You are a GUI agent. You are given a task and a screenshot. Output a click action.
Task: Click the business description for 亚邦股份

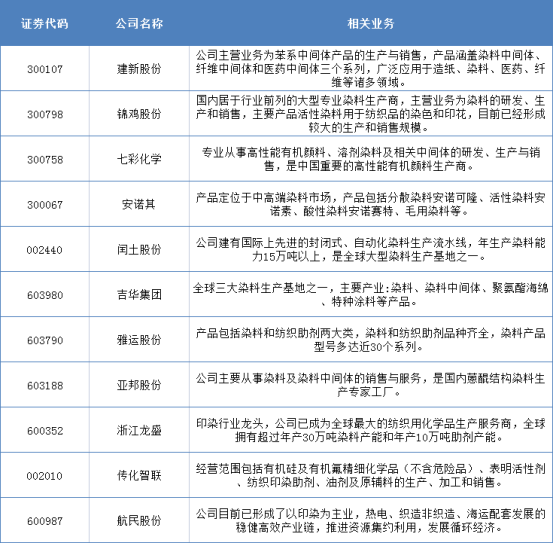370,385
